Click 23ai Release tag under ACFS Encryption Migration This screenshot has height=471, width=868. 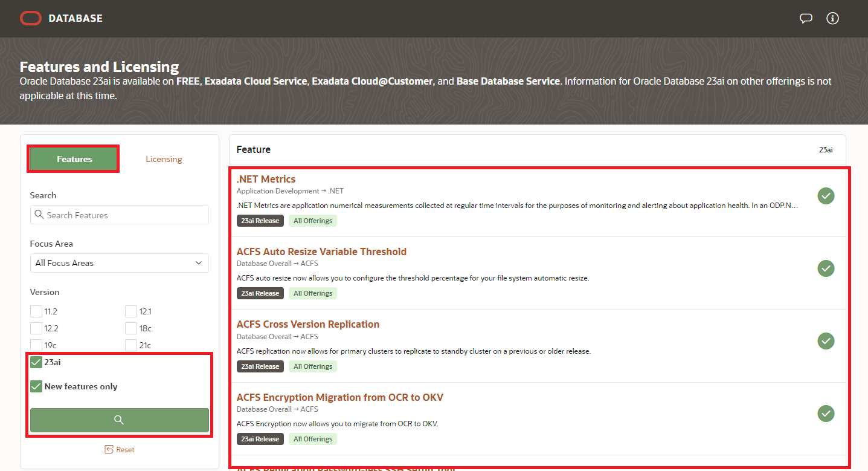[x=260, y=439]
